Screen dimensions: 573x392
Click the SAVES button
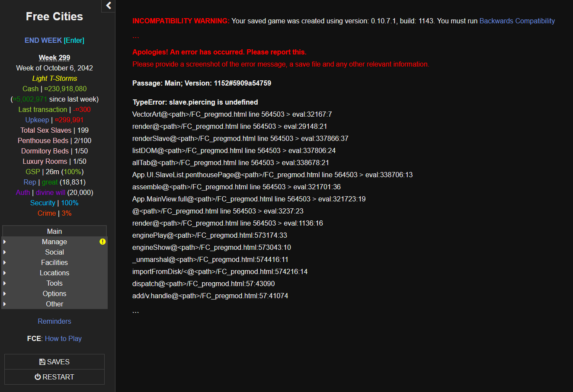54,362
